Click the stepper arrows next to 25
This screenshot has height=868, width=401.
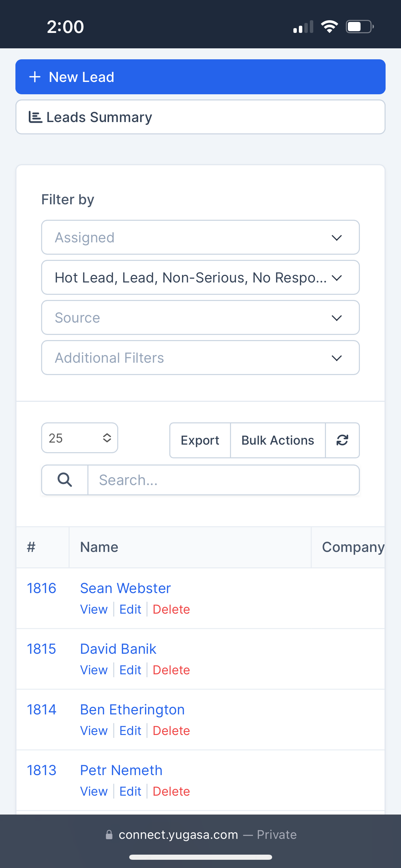point(106,438)
